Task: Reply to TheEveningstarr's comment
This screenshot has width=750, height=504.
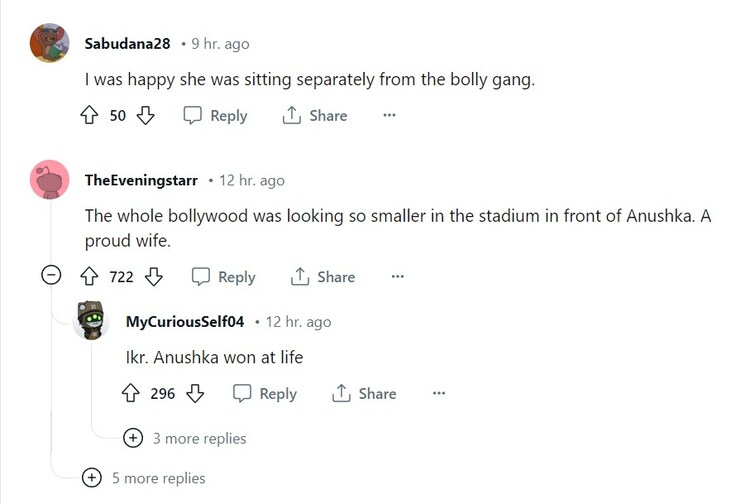Action: [x=224, y=277]
